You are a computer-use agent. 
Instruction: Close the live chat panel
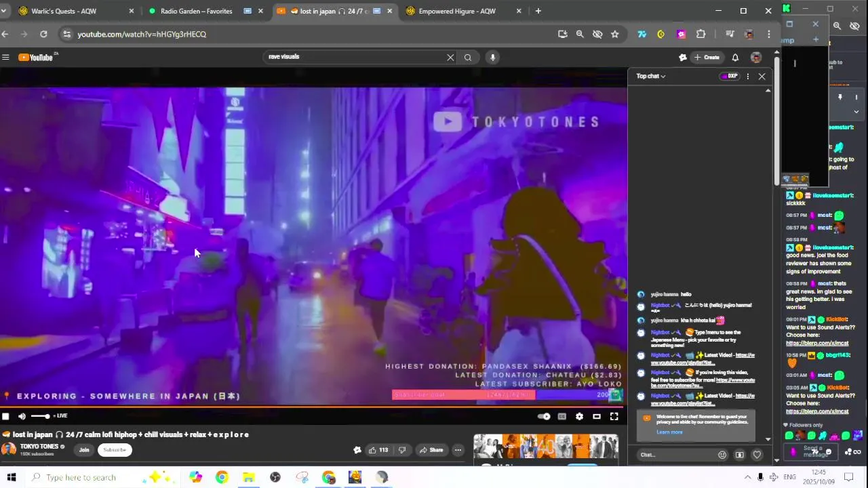coord(762,77)
